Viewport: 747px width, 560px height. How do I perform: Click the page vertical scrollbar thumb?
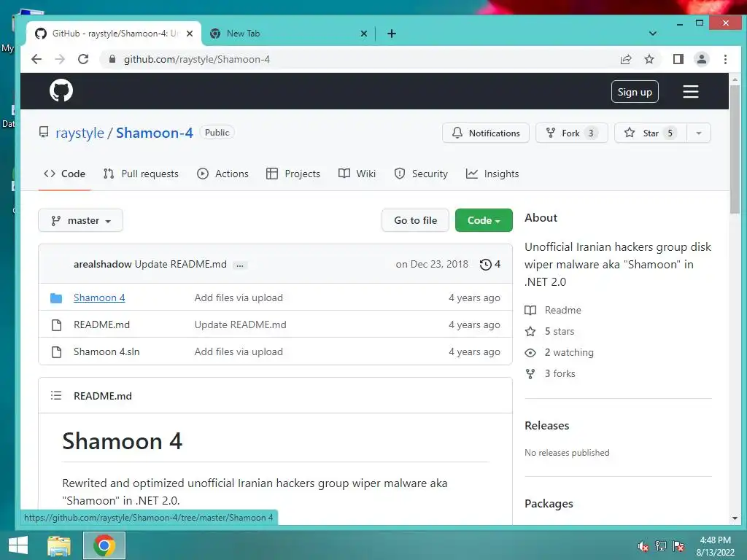click(x=735, y=149)
